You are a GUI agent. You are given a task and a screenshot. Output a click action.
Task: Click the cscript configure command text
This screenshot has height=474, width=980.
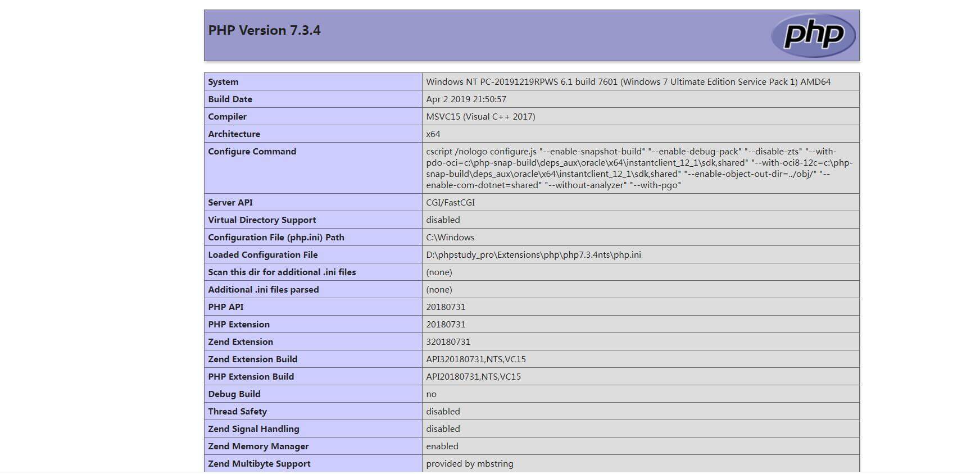[639, 168]
